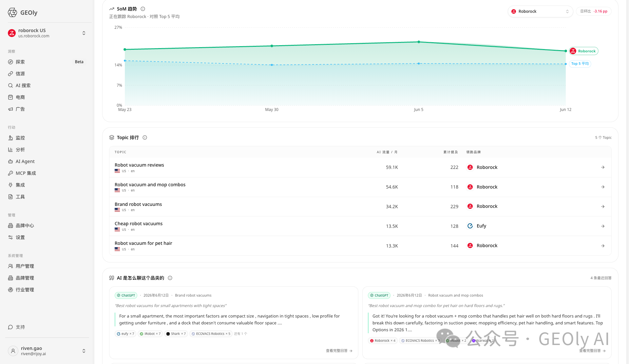Click the eufy × 7 brand chip
Image resolution: width=629 pixels, height=364 pixels.
(x=125, y=334)
